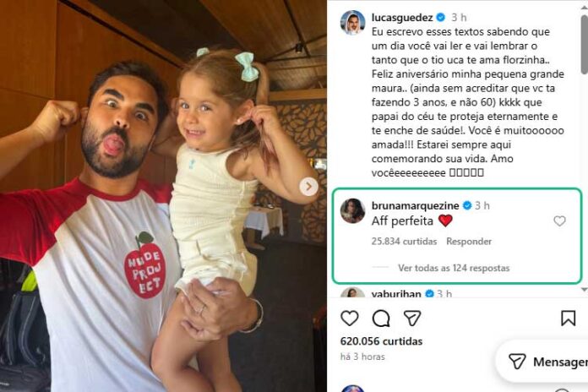Open the lucasguedez username link

(402, 17)
